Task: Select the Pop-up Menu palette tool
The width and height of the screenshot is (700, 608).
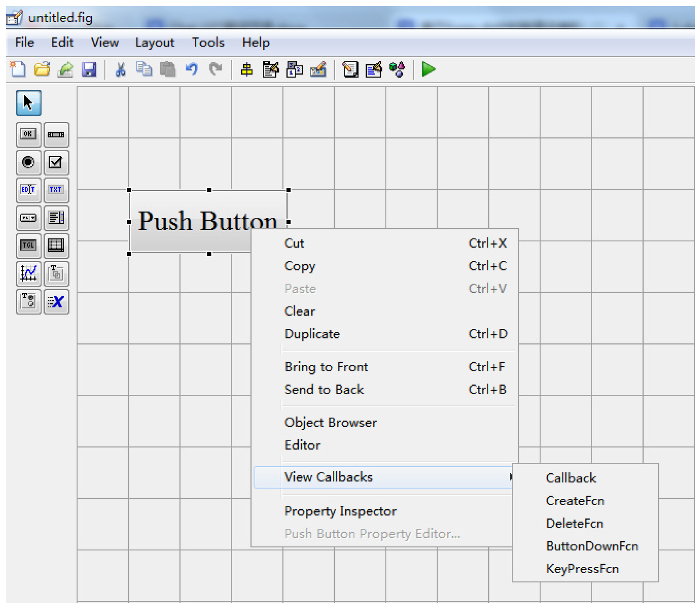Action: (x=28, y=218)
